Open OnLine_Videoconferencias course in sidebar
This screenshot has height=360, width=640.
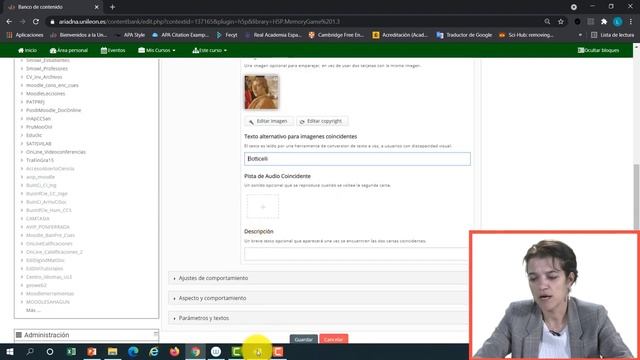pyautogui.click(x=56, y=152)
